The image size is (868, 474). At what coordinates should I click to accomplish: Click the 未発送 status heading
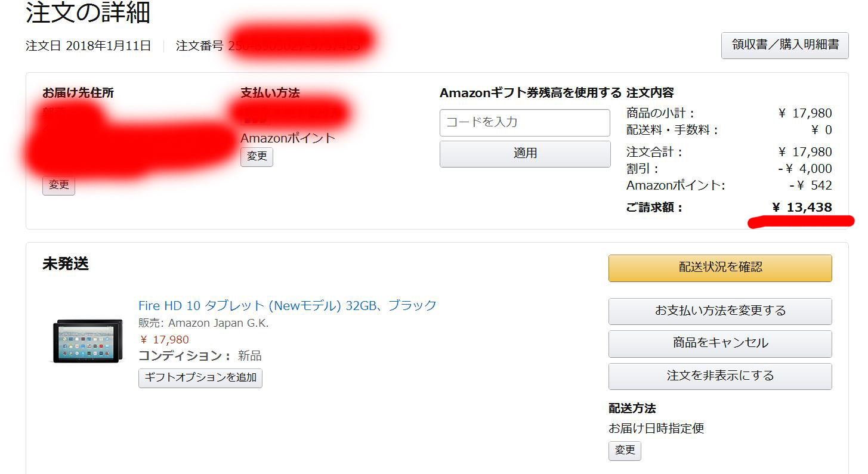point(65,264)
